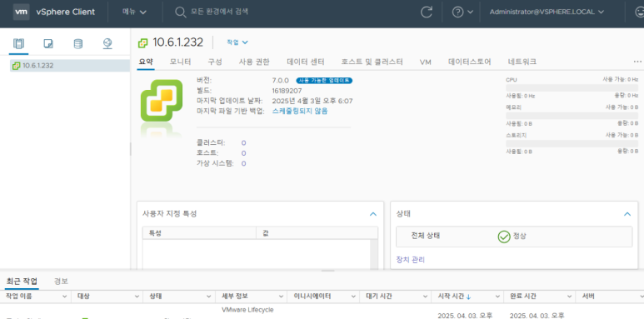This screenshot has height=319, width=644.
Task: Collapse the 상태 panel
Action: [627, 214]
